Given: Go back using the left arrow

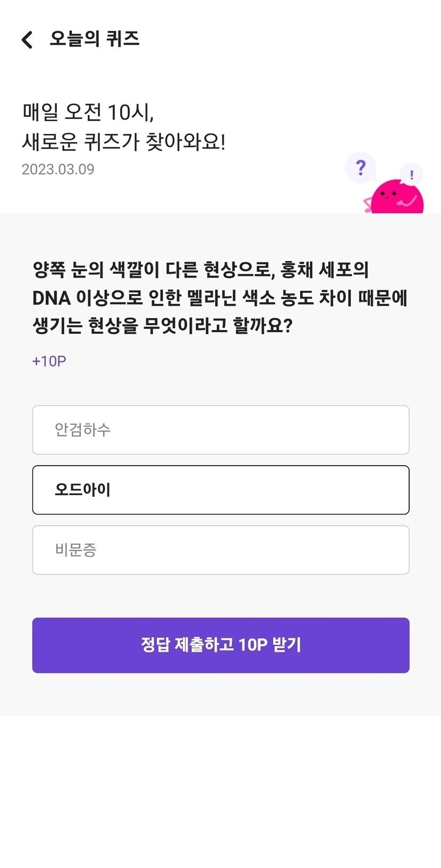Looking at the screenshot, I should 28,40.
